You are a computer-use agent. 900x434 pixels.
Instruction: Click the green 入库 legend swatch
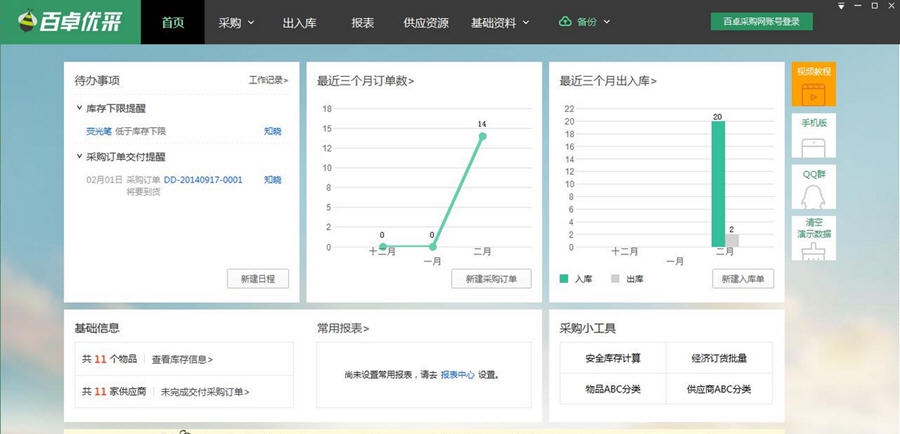pos(564,279)
